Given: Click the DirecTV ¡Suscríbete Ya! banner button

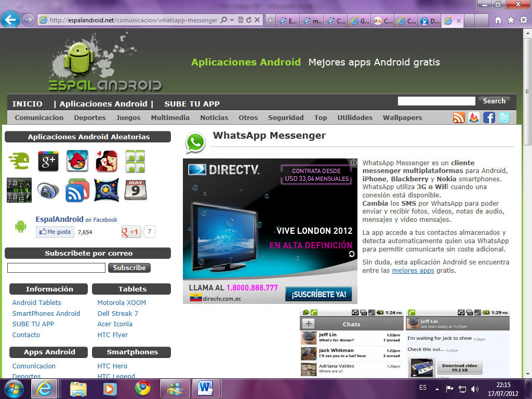Looking at the screenshot, I should [318, 295].
